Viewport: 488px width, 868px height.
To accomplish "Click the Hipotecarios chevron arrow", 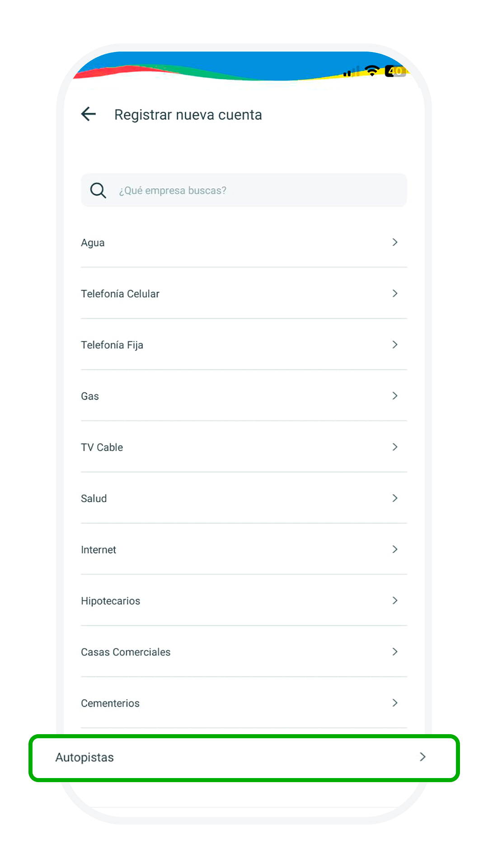I will (395, 600).
